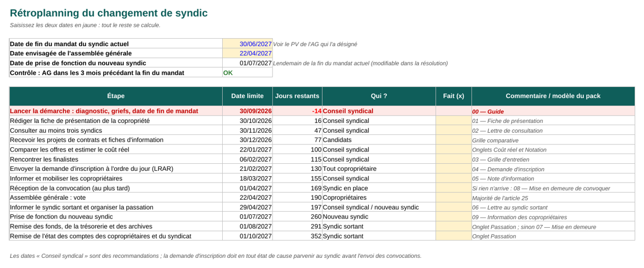Click the date limite 30/09/2026 in red
Image resolution: width=644 pixels, height=268 pixels.
tap(247, 111)
